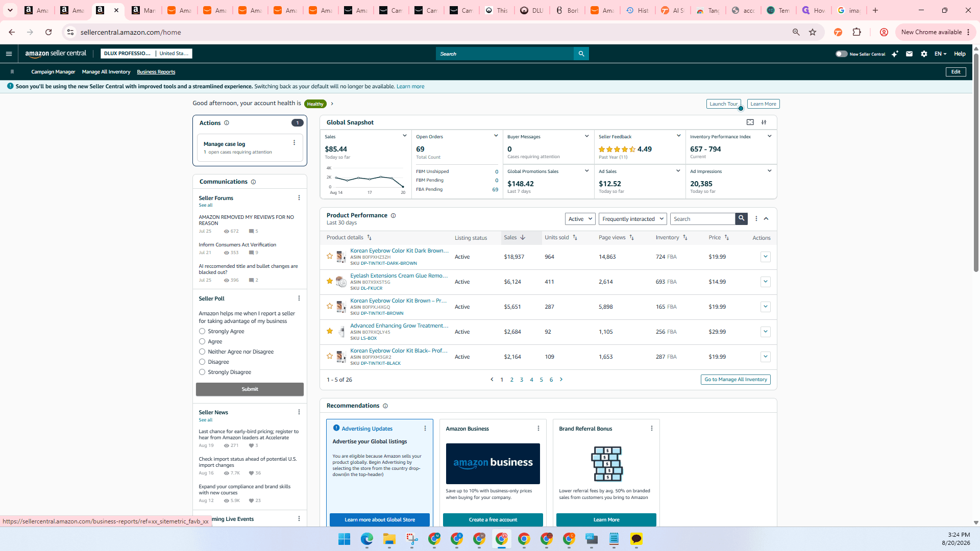Open Business Reports from favorites bar

(156, 72)
